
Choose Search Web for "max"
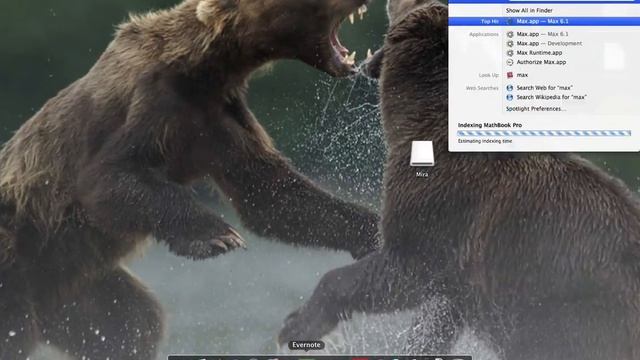539,88
